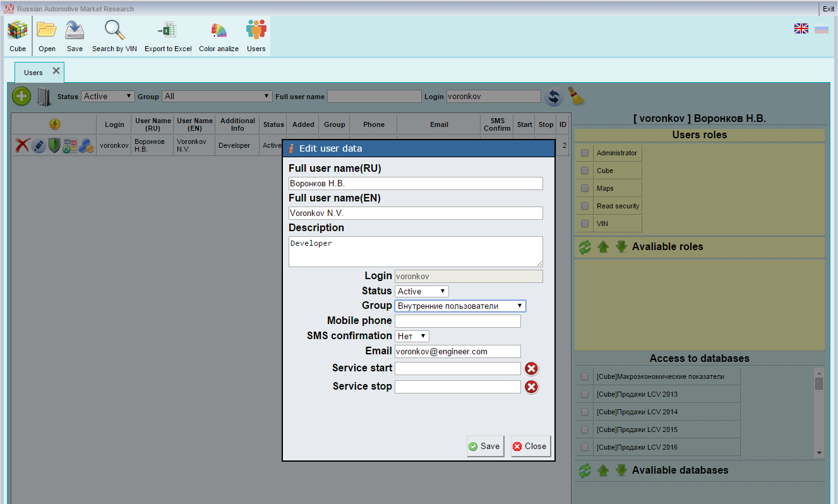Screen dimensions: 838x504
Task: Open the Cube tool in toolbar
Action: point(18,37)
